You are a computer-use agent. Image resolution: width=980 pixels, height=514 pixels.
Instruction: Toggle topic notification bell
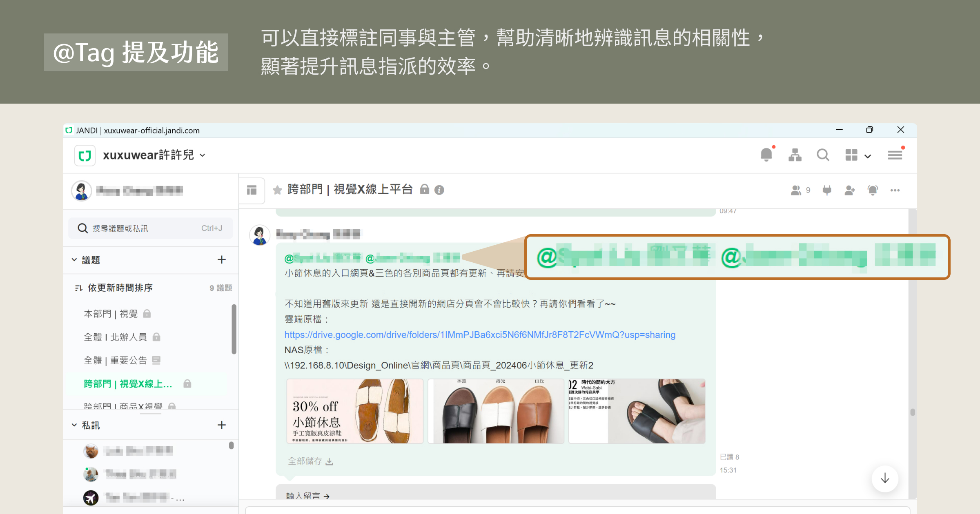coord(873,190)
